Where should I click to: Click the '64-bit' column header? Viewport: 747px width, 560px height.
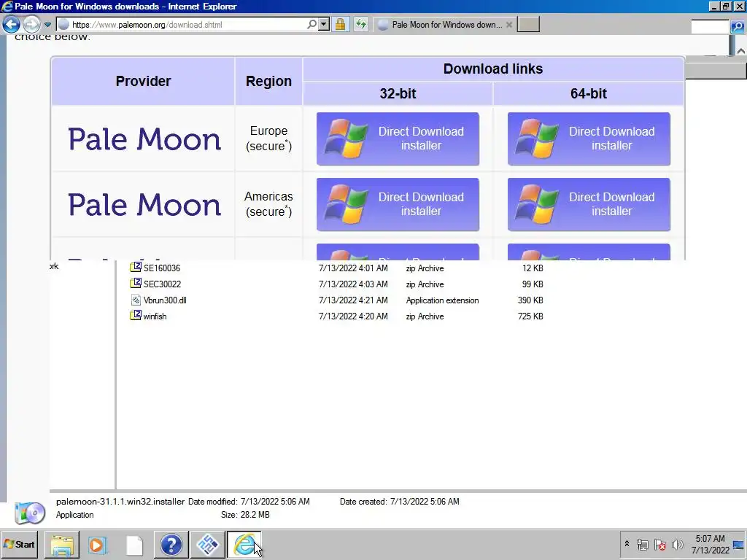point(589,93)
